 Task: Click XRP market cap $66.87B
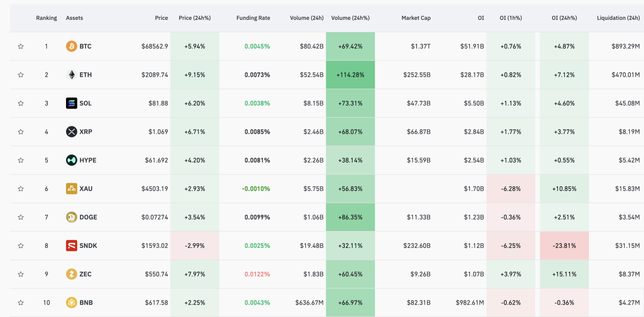pyautogui.click(x=419, y=132)
